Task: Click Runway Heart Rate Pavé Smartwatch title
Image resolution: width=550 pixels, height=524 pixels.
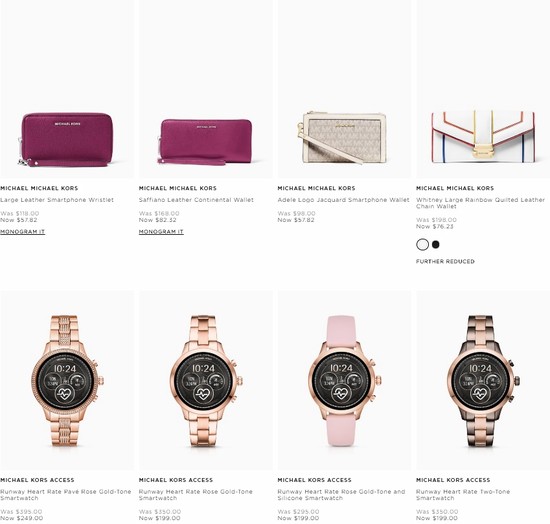Action: [66, 495]
